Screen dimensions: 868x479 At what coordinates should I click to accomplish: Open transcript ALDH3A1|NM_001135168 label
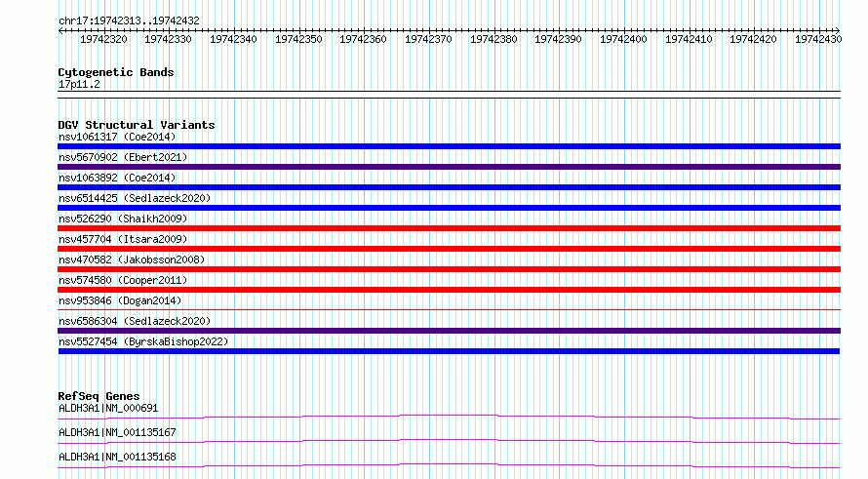(117, 457)
